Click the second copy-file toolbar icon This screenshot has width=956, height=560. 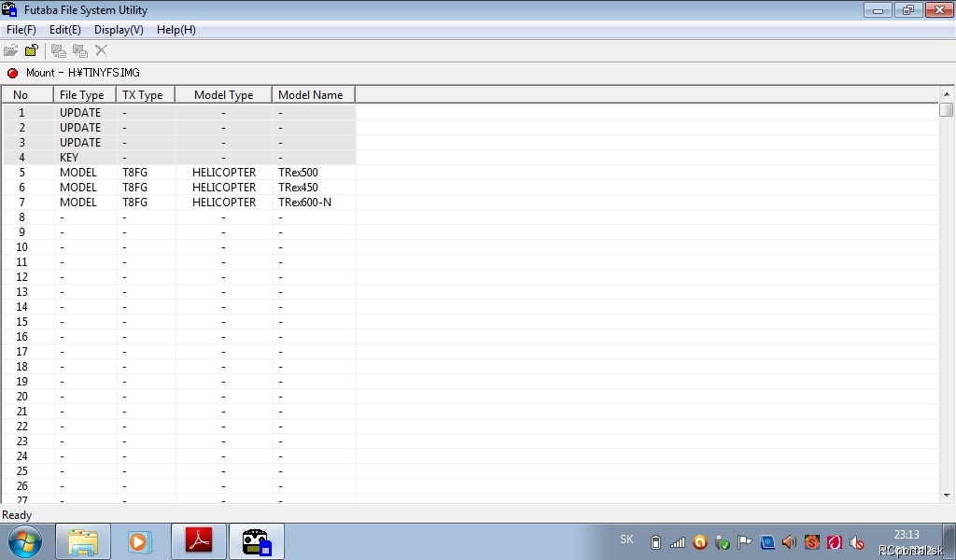[x=80, y=50]
